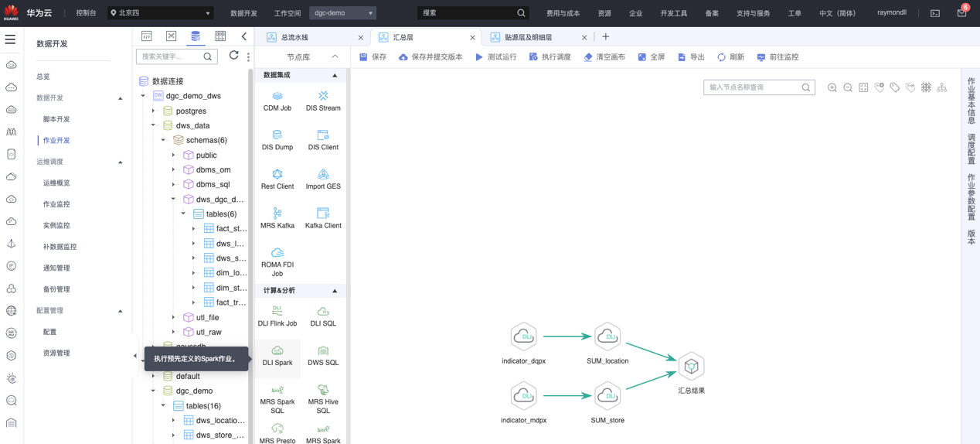Open 作业参数配置 side panel tab
980x444 pixels.
[x=971, y=197]
